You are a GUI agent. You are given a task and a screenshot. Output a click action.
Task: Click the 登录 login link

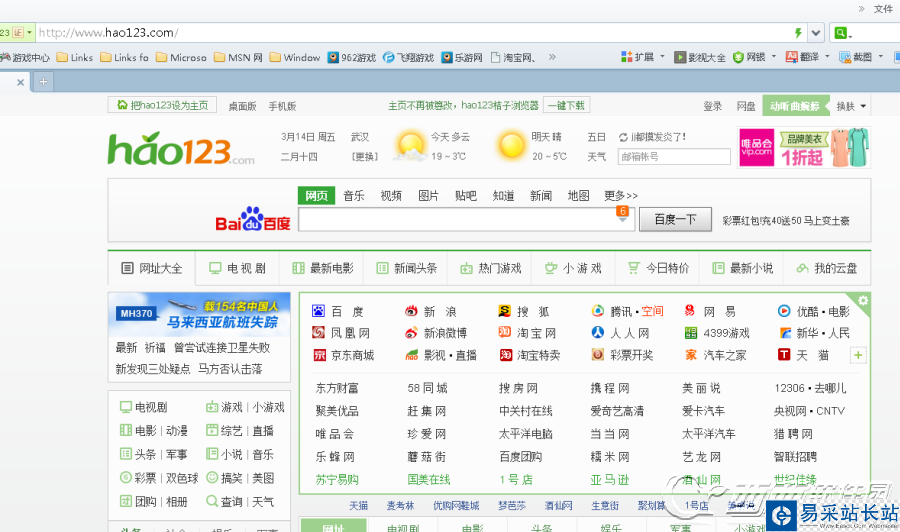tap(712, 106)
